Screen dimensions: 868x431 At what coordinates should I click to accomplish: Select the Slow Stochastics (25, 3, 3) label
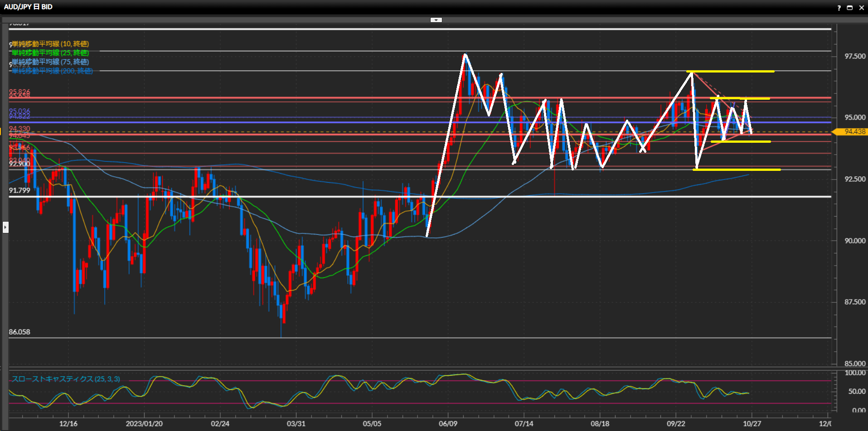[x=66, y=379]
